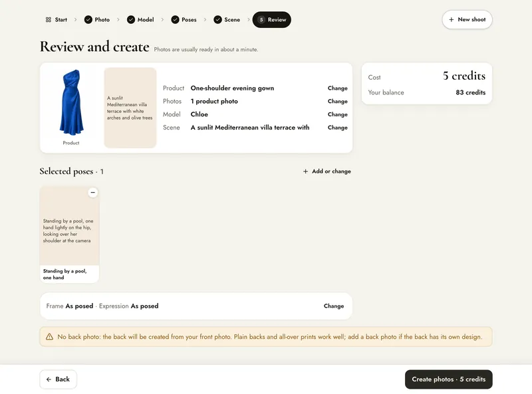Screen dimensions: 532x394
Task: Click the plus icon in New shoot
Action: (x=452, y=20)
